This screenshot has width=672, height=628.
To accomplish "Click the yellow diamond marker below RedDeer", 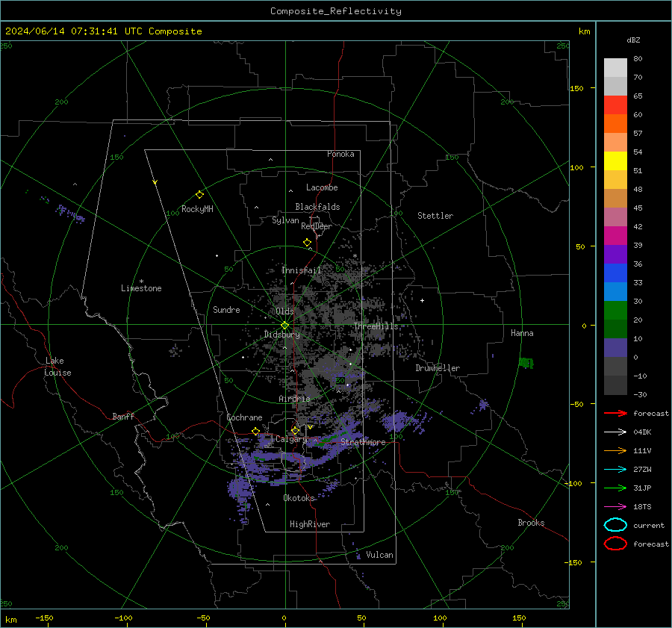I will (x=307, y=243).
